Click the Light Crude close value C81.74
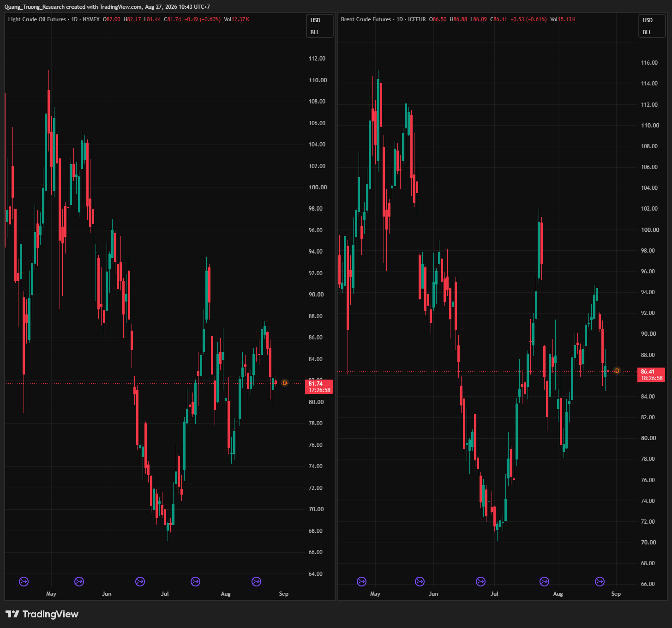Viewport: 672px width, 628px height. tap(173, 19)
